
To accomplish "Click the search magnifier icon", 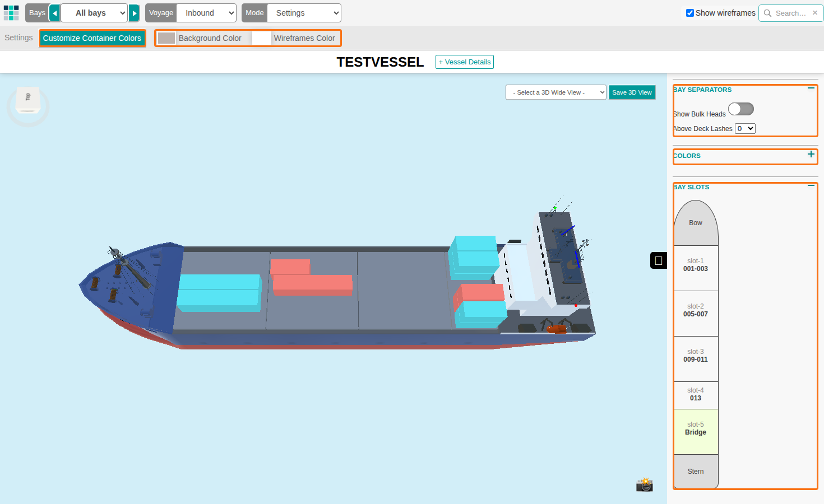I will coord(768,13).
